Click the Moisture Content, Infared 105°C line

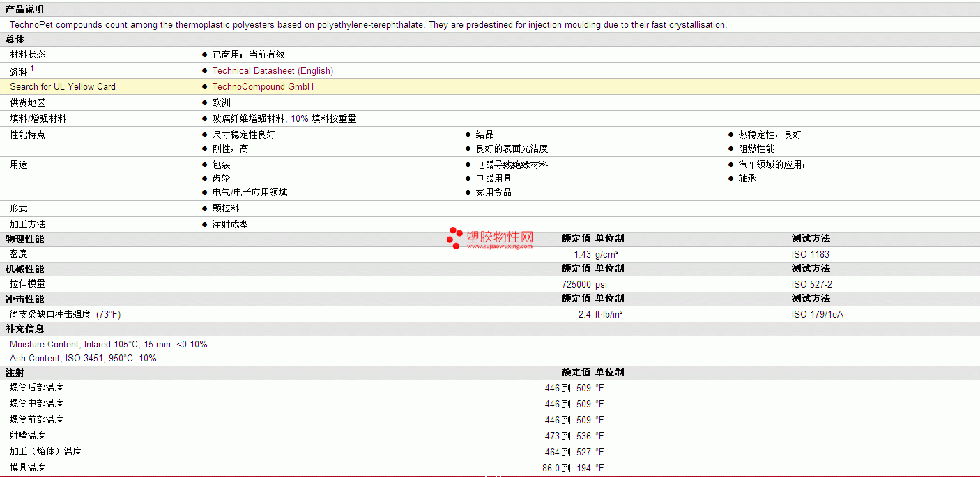click(109, 344)
